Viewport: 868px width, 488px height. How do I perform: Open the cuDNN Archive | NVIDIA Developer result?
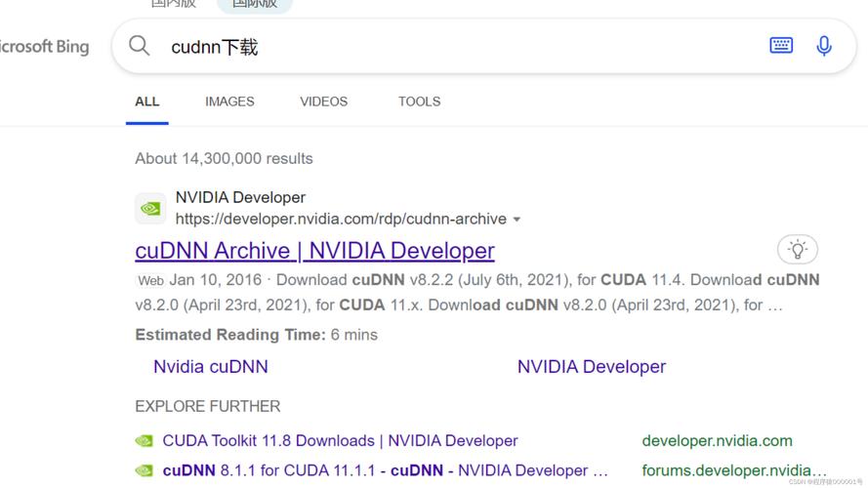coord(314,251)
